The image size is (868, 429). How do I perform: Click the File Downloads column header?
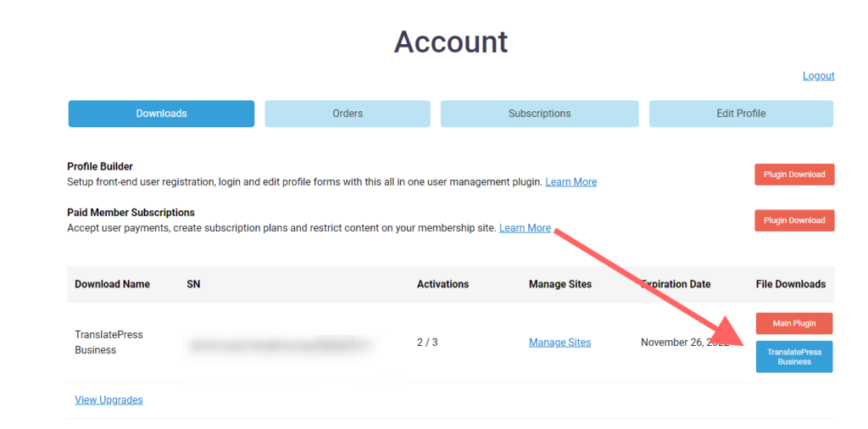pos(791,284)
